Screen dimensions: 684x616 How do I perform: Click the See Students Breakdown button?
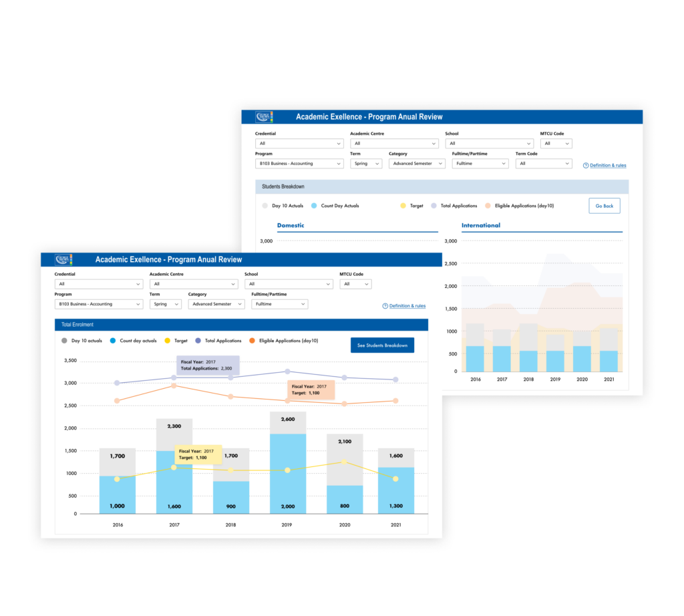(x=382, y=345)
